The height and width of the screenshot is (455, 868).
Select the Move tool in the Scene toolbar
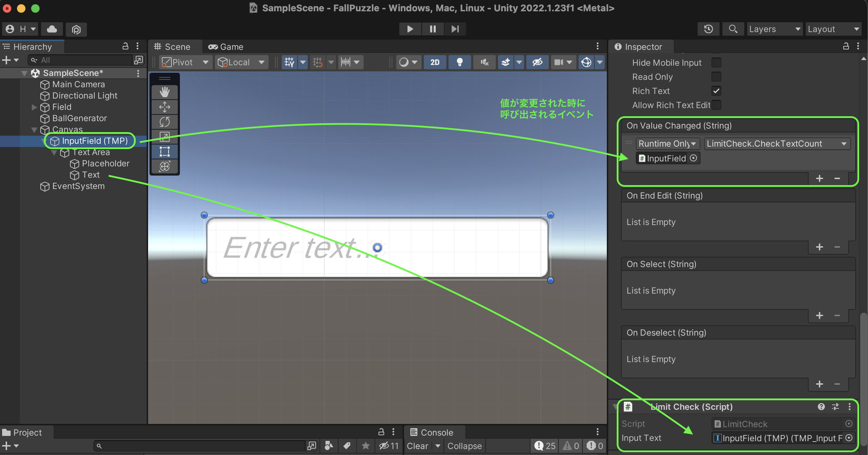[x=164, y=107]
